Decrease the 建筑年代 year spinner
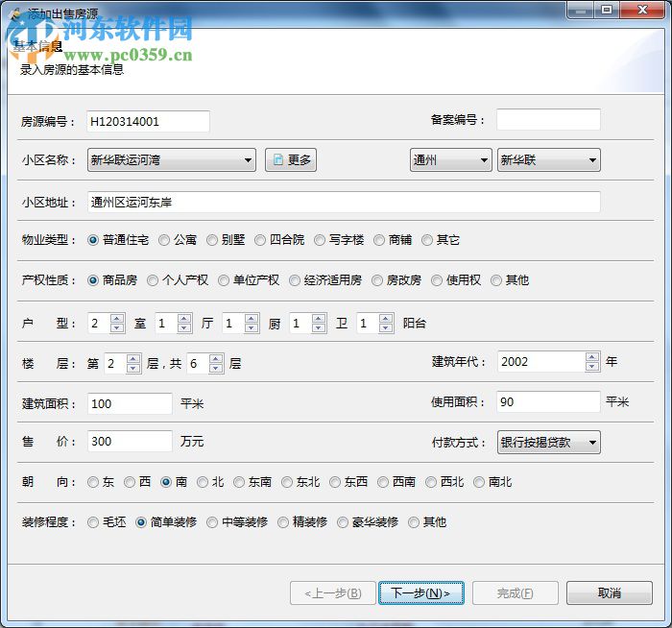The width and height of the screenshot is (672, 628). tap(592, 367)
